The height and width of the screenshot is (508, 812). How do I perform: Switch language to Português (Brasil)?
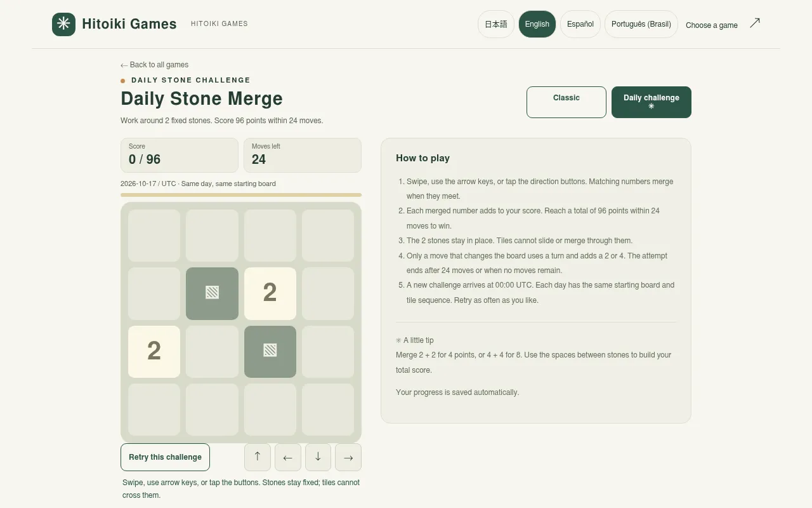tap(641, 24)
